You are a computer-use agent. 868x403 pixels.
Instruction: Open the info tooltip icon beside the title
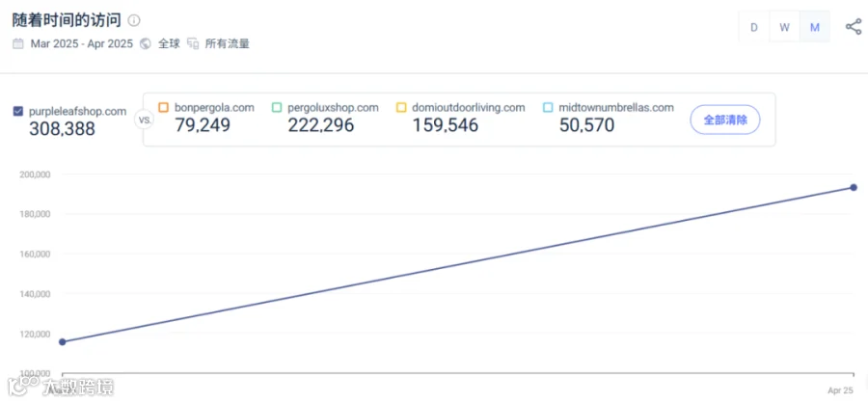tap(134, 20)
